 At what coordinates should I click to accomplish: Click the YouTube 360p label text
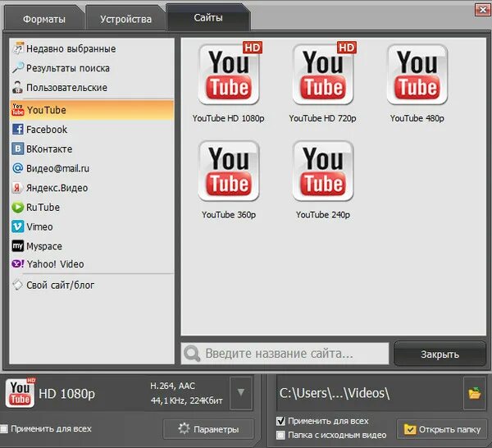tap(229, 215)
